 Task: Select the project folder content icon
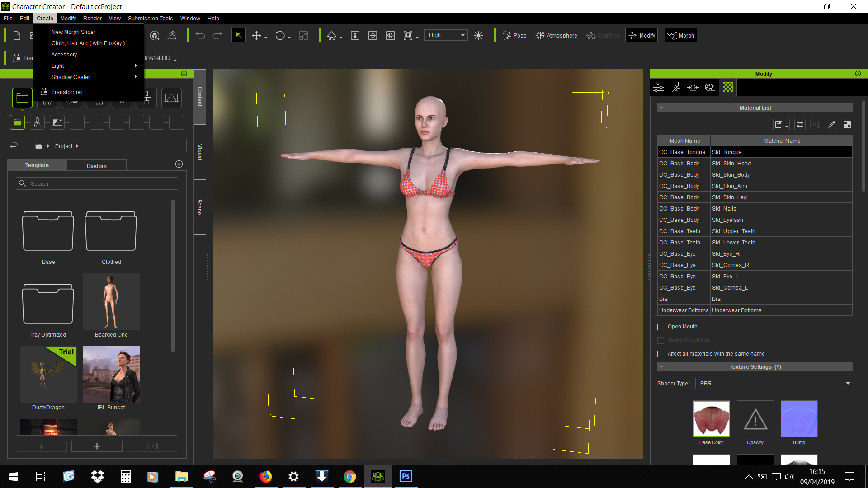pyautogui.click(x=22, y=98)
